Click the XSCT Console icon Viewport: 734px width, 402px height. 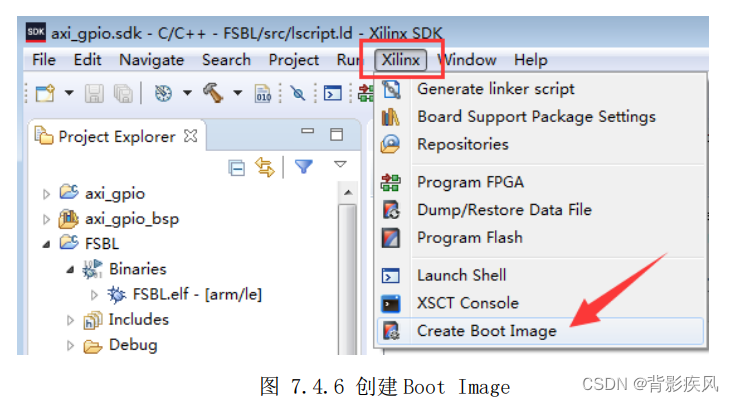point(391,303)
